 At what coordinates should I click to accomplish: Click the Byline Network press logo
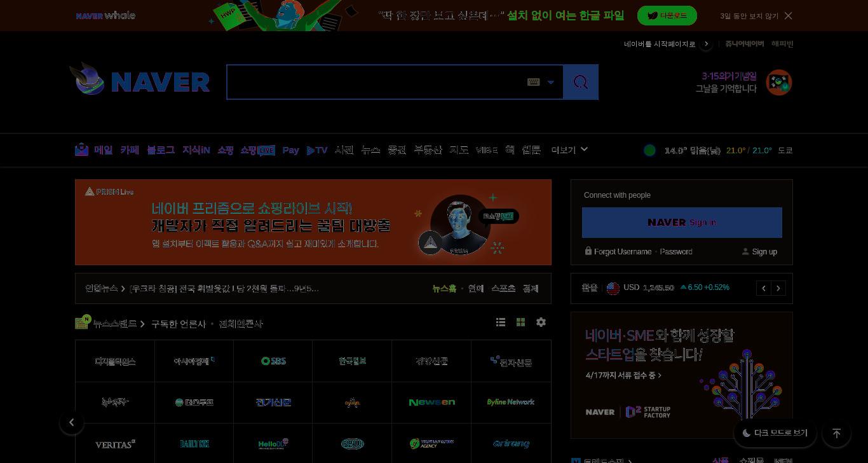click(x=511, y=402)
